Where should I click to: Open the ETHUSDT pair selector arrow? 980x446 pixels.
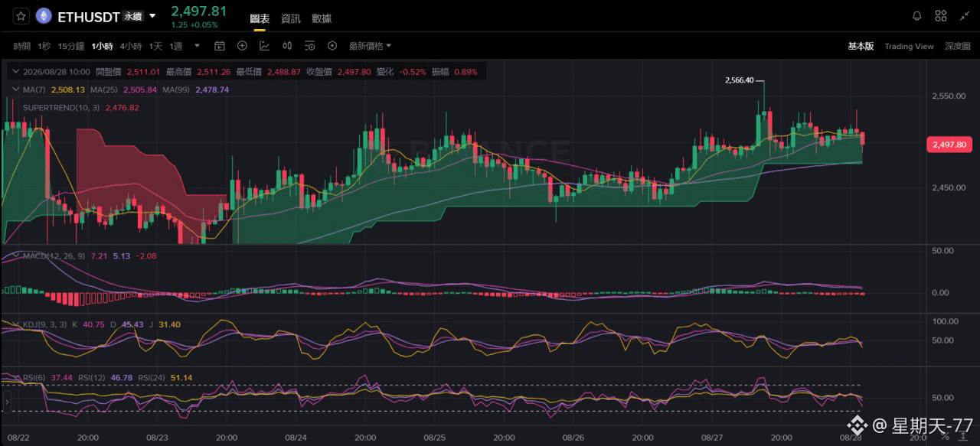(152, 16)
